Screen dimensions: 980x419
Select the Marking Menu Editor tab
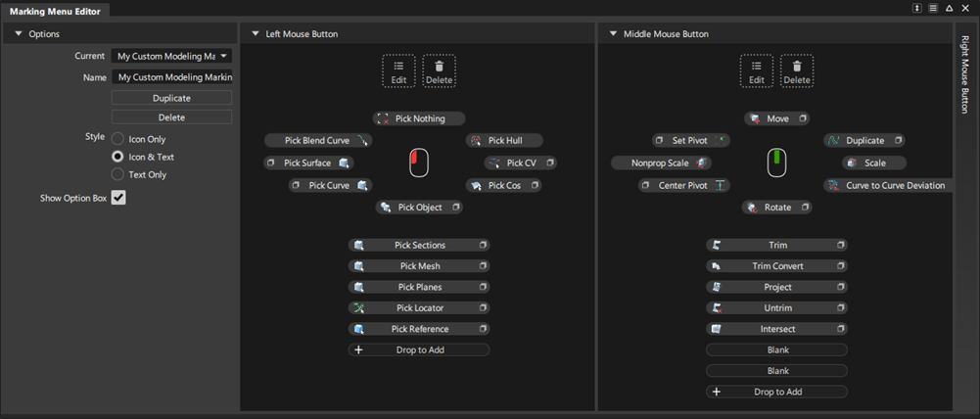(56, 11)
